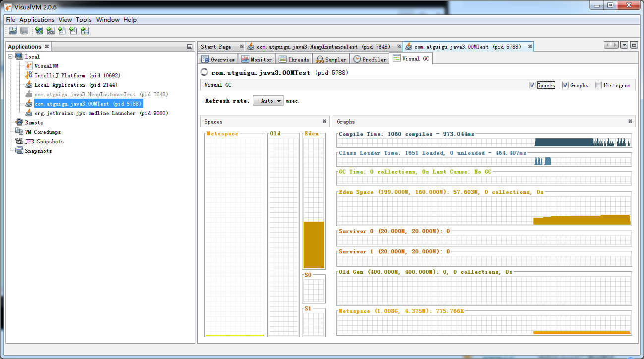Select IntelliJ Platform (pid 10692)
The image size is (644, 359).
coord(77,75)
